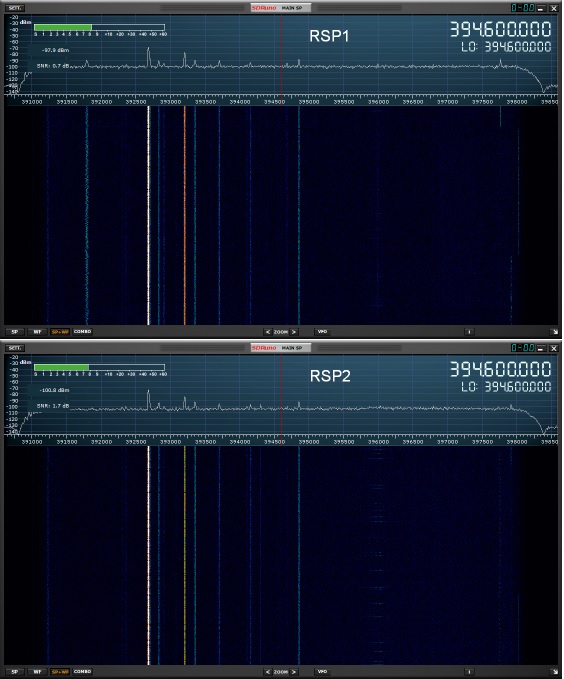Click green S-meter bar in RSP1 window
The width and height of the screenshot is (564, 679).
[x=63, y=27]
